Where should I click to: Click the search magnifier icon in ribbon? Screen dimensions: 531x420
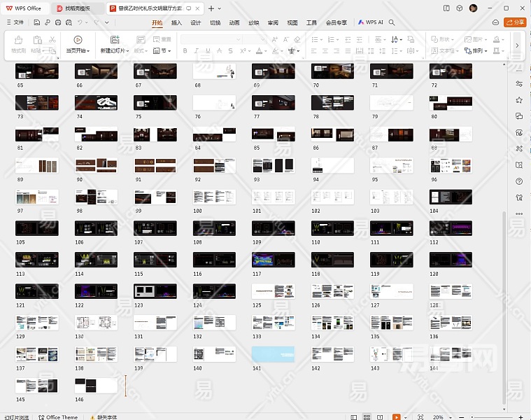click(x=392, y=22)
